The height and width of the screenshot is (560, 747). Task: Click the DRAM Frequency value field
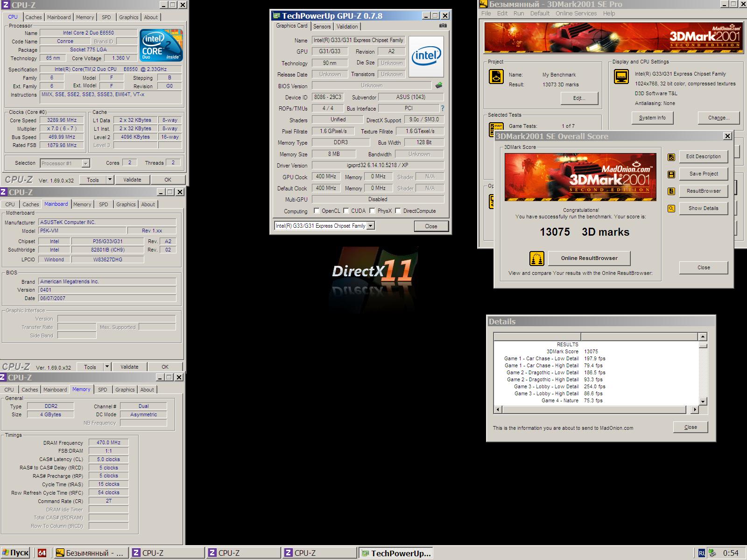tap(108, 442)
